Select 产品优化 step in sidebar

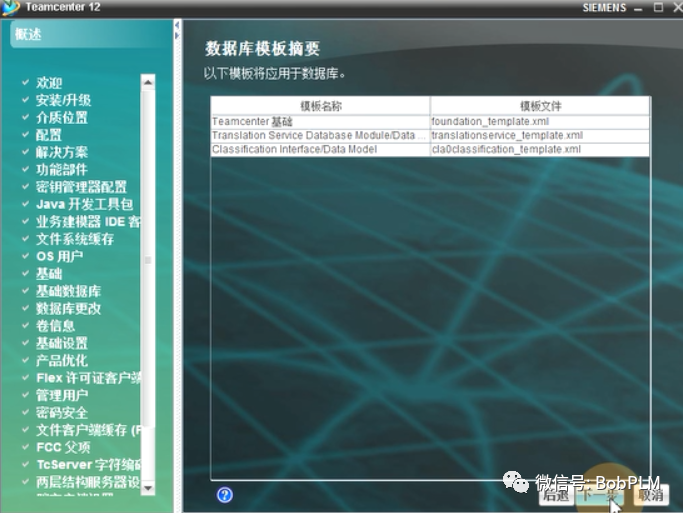[61, 361]
